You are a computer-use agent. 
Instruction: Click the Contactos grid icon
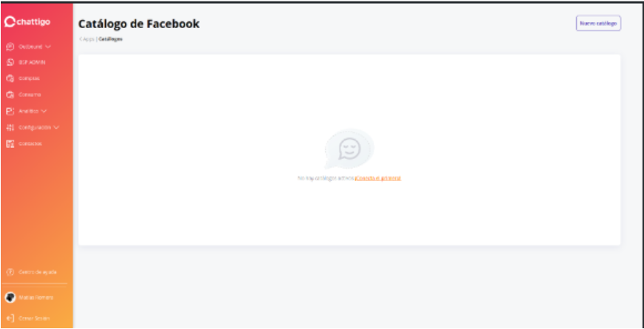coord(10,144)
